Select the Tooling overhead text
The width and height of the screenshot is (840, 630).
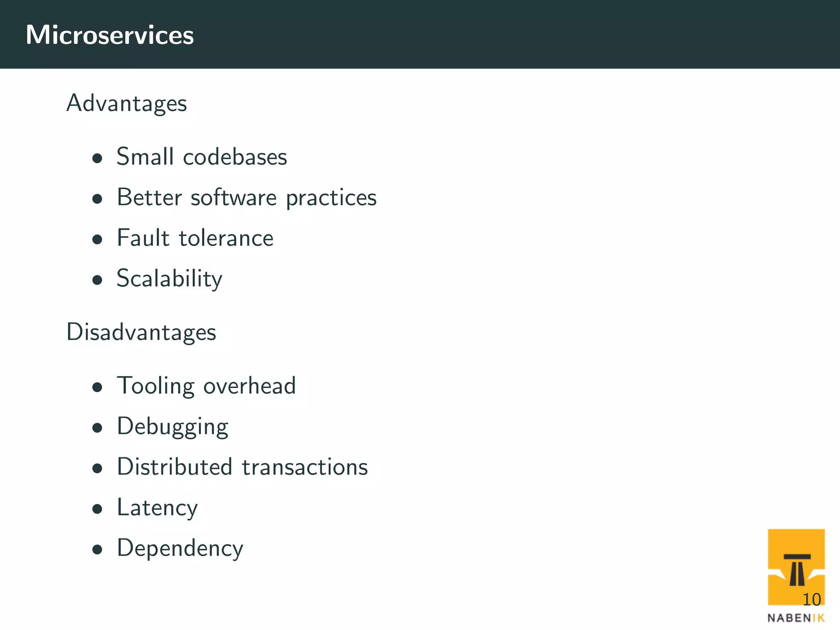click(x=206, y=386)
